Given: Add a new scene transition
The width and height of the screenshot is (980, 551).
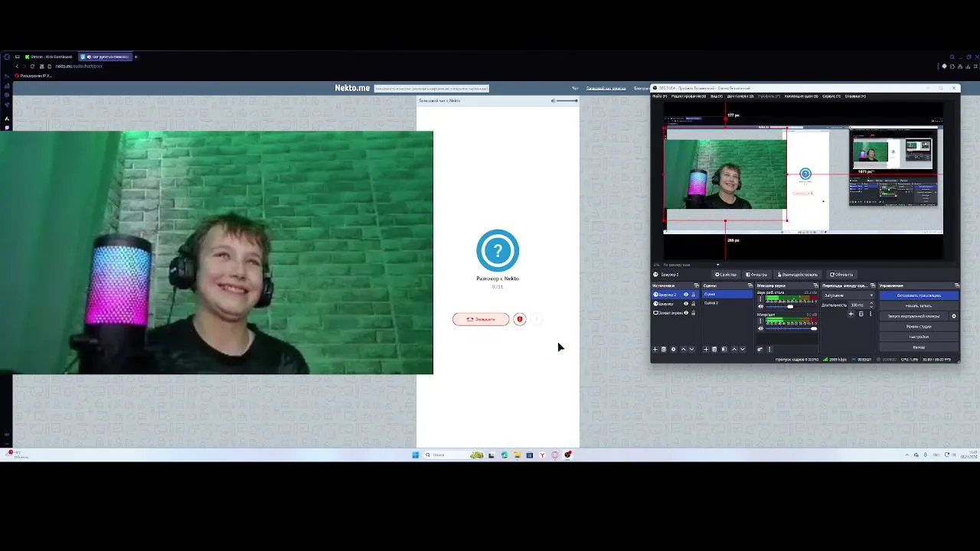Looking at the screenshot, I should click(x=851, y=314).
